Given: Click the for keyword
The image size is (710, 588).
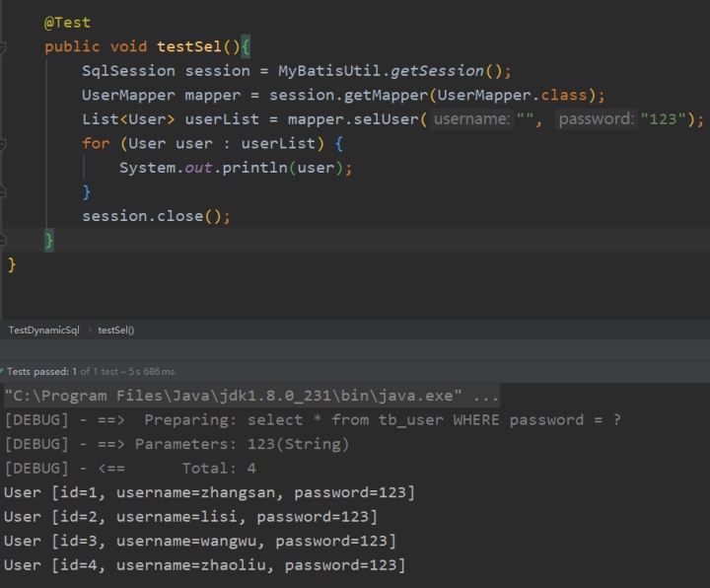Looking at the screenshot, I should (96, 144).
